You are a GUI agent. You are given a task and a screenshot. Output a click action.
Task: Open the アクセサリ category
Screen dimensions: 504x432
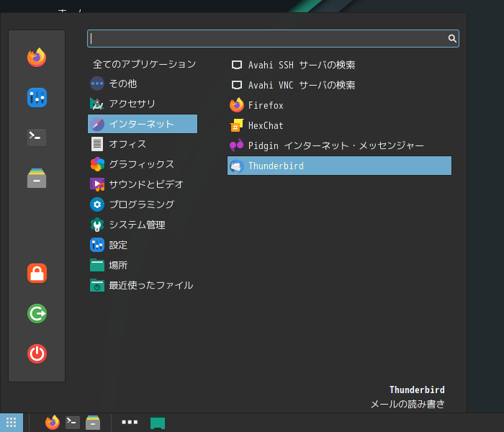pos(143,104)
